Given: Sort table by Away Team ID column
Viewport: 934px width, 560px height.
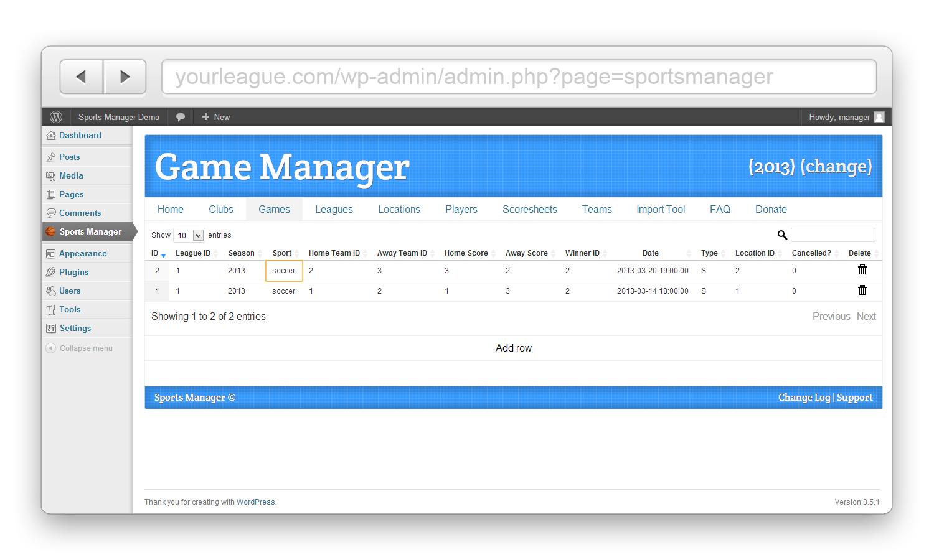Looking at the screenshot, I should pos(405,253).
